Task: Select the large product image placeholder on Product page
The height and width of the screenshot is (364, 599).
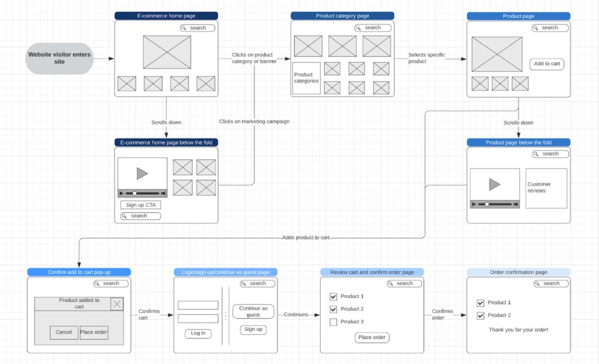Action: (x=497, y=54)
